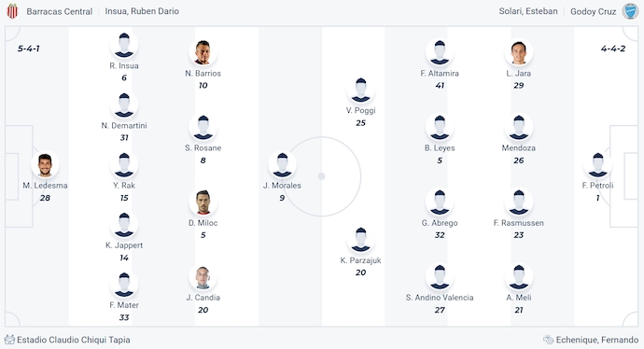Click the Godoy Cruz club crest icon

click(630, 11)
